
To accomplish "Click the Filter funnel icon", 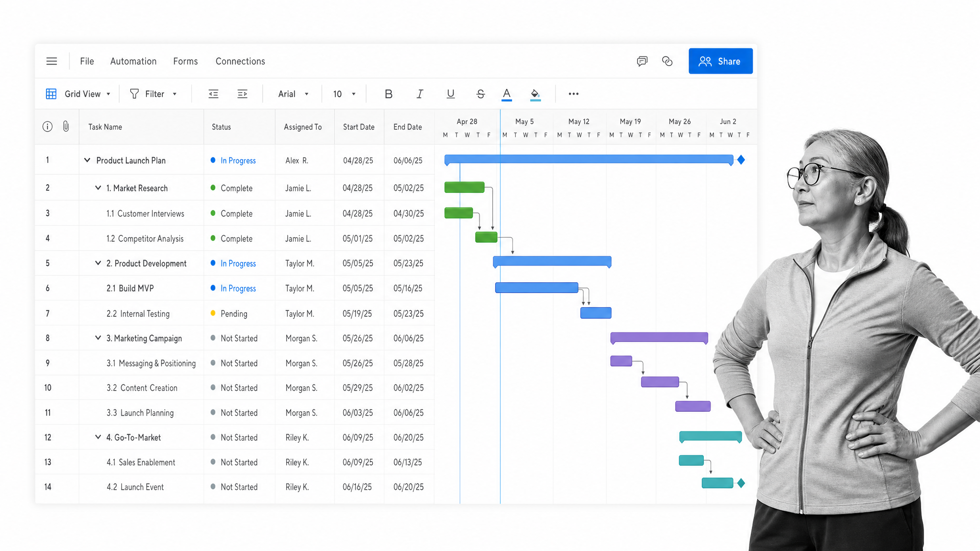I will [134, 94].
